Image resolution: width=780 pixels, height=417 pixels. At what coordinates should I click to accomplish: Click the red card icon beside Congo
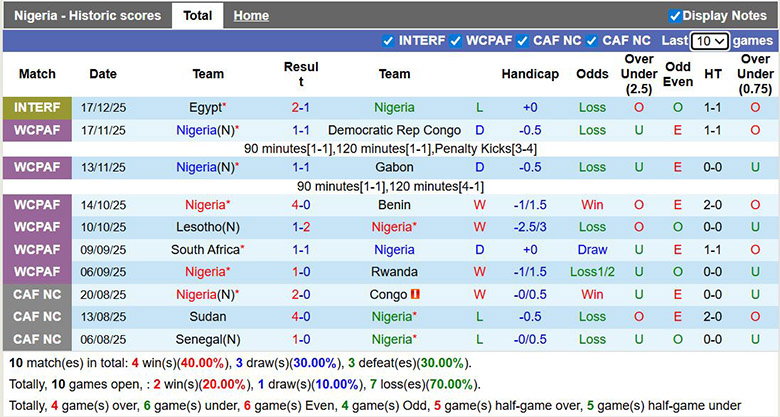pos(415,295)
